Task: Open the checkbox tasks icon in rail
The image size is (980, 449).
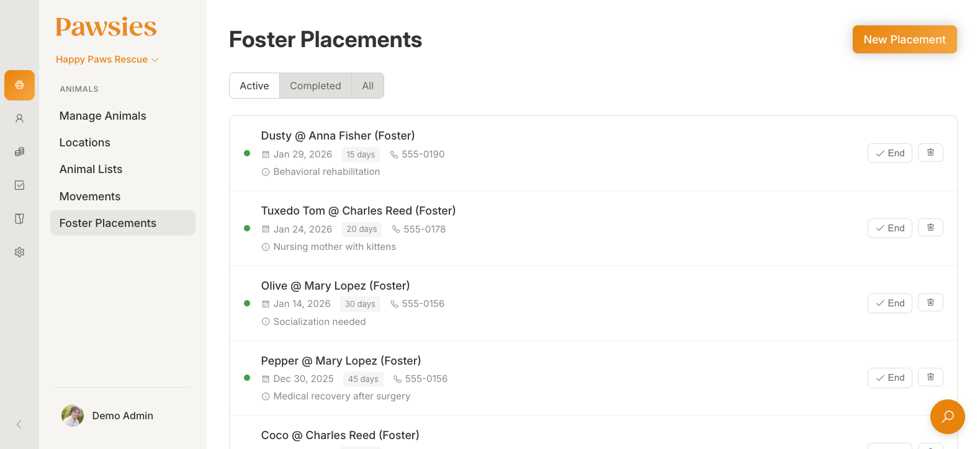Action: (19, 185)
